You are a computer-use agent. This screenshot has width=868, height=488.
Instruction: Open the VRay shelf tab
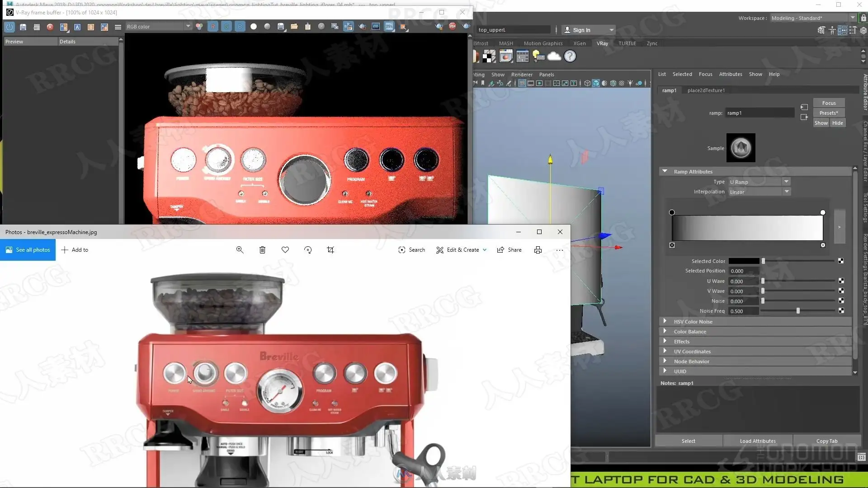click(602, 43)
